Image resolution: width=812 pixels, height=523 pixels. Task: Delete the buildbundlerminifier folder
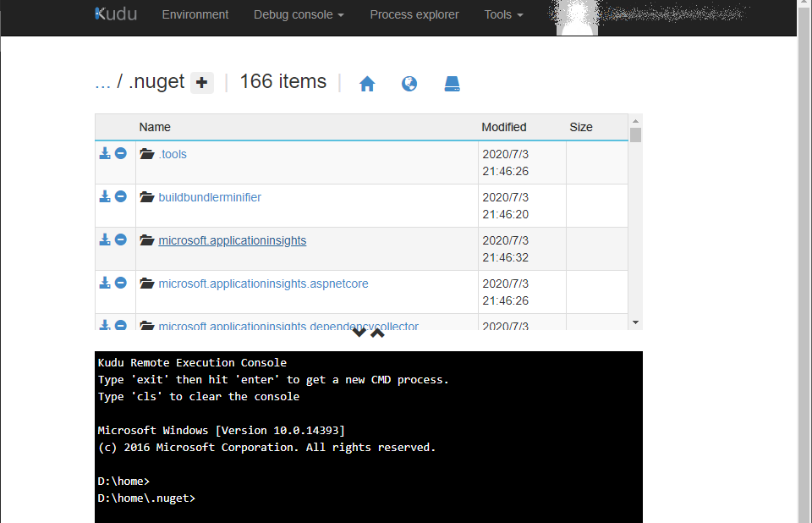pos(121,196)
